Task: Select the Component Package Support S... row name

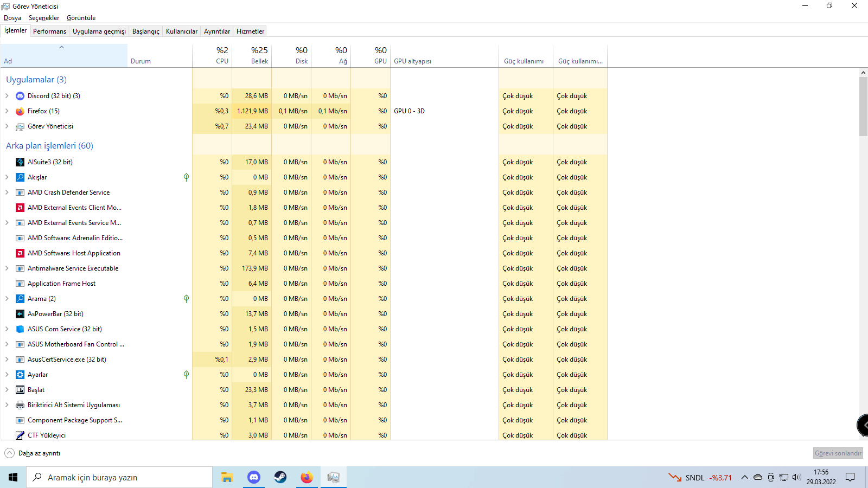Action: tap(75, 420)
